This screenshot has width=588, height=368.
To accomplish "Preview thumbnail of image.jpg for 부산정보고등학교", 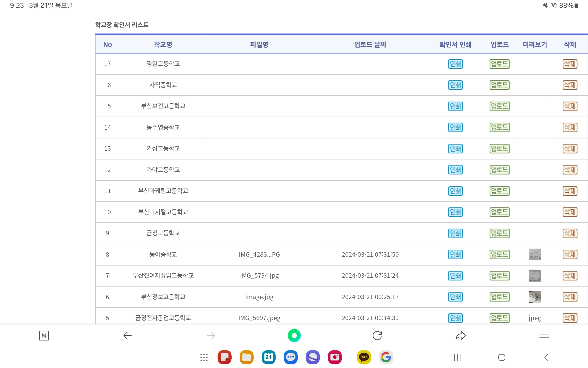I will pos(535,297).
